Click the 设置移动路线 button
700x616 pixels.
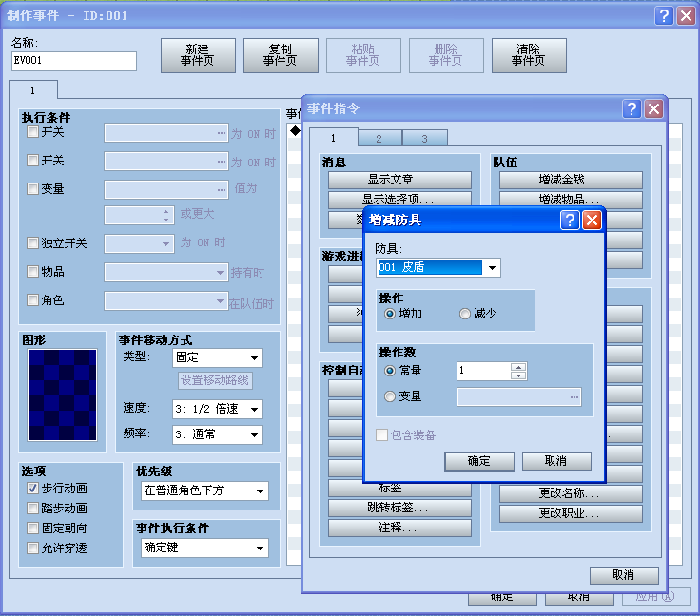coord(215,380)
